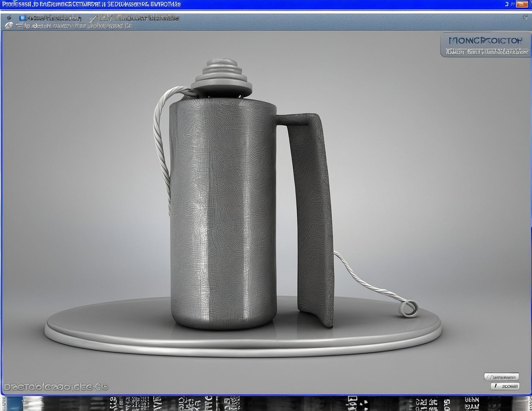This screenshot has height=411, width=532.
Task: Click the MONCROICTOH logo badge
Action: 485,41
